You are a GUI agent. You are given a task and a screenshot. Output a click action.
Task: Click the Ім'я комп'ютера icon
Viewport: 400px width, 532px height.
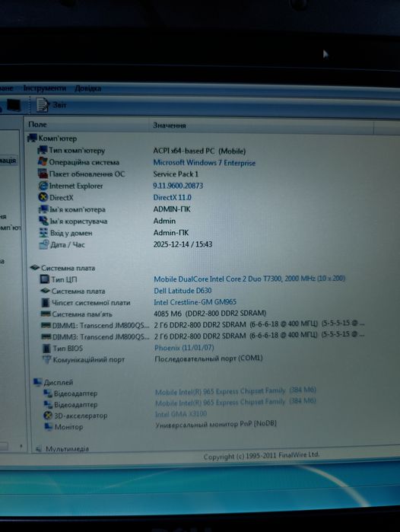click(x=44, y=209)
